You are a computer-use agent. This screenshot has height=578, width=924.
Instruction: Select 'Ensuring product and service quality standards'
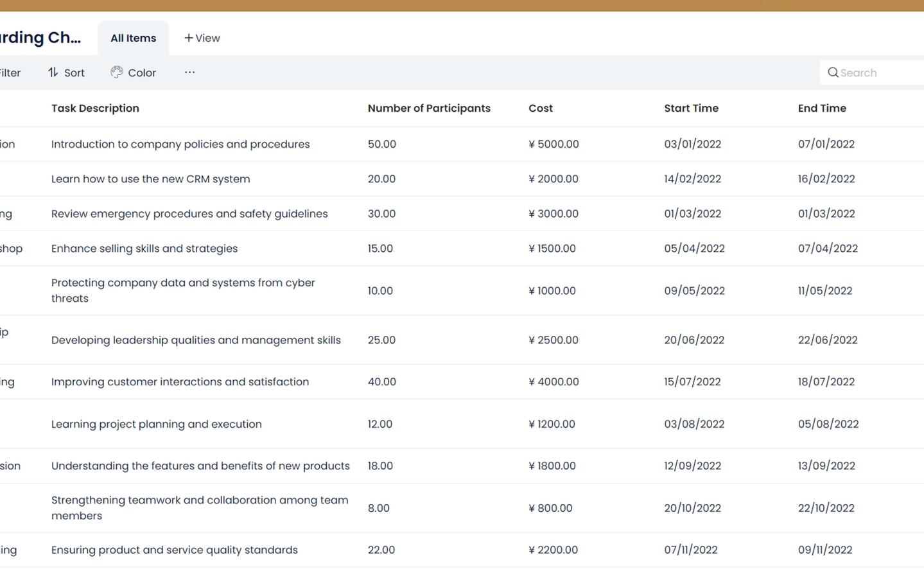pyautogui.click(x=175, y=550)
